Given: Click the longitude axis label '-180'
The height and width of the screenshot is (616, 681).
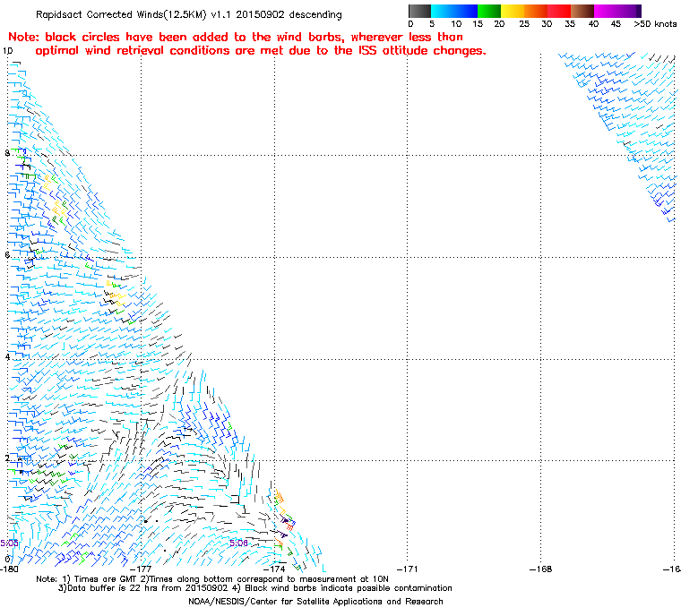Looking at the screenshot, I should pyautogui.click(x=10, y=569).
